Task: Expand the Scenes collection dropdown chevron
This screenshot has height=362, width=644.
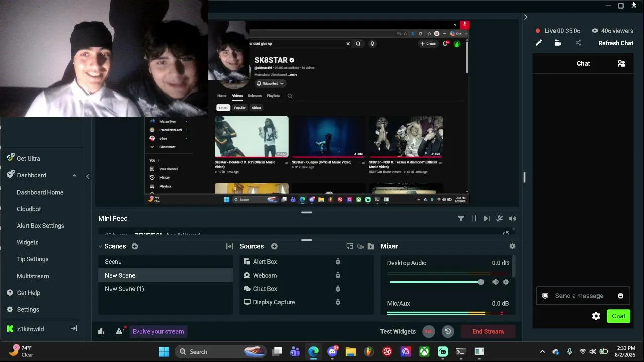Action: pos(100,246)
